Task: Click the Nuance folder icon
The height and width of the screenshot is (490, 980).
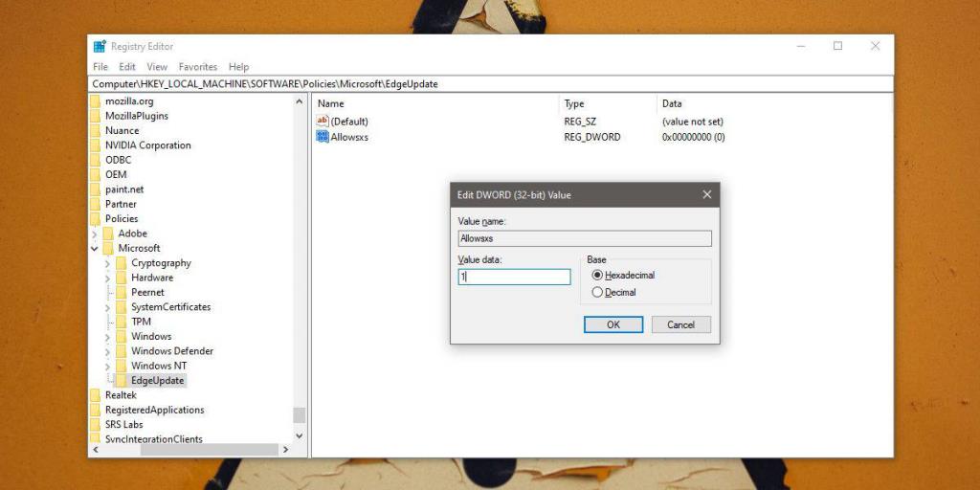Action: [95, 130]
